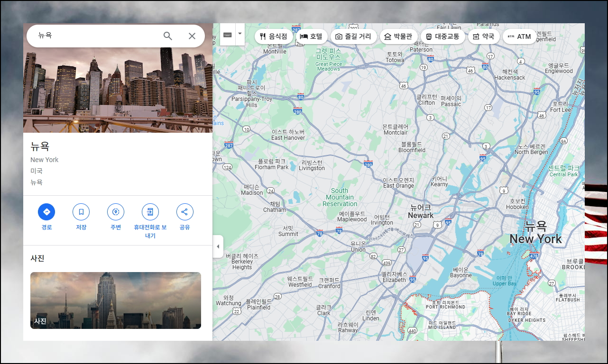608x364 pixels.
Task: Click the 클리프턴 Clifton map label
Action: (x=427, y=100)
